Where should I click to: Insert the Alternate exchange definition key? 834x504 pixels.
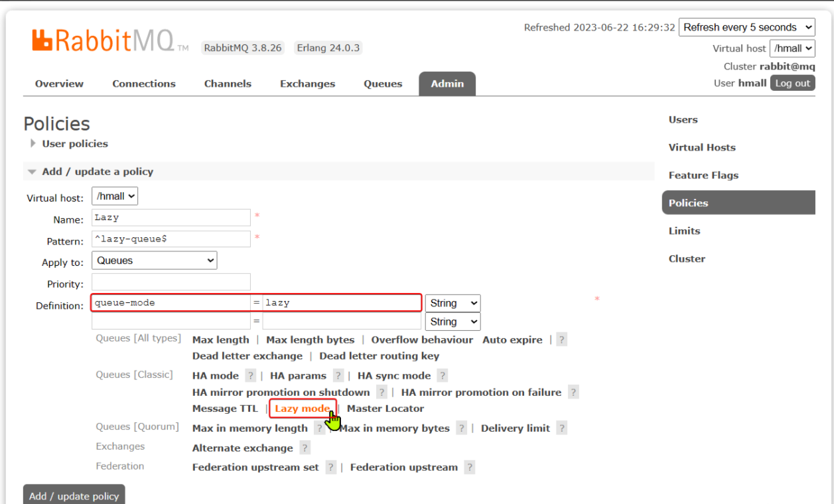[242, 448]
